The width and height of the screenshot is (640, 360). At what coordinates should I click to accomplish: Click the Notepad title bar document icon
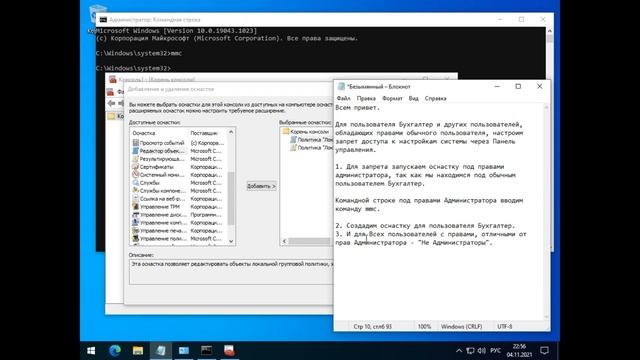(341, 87)
